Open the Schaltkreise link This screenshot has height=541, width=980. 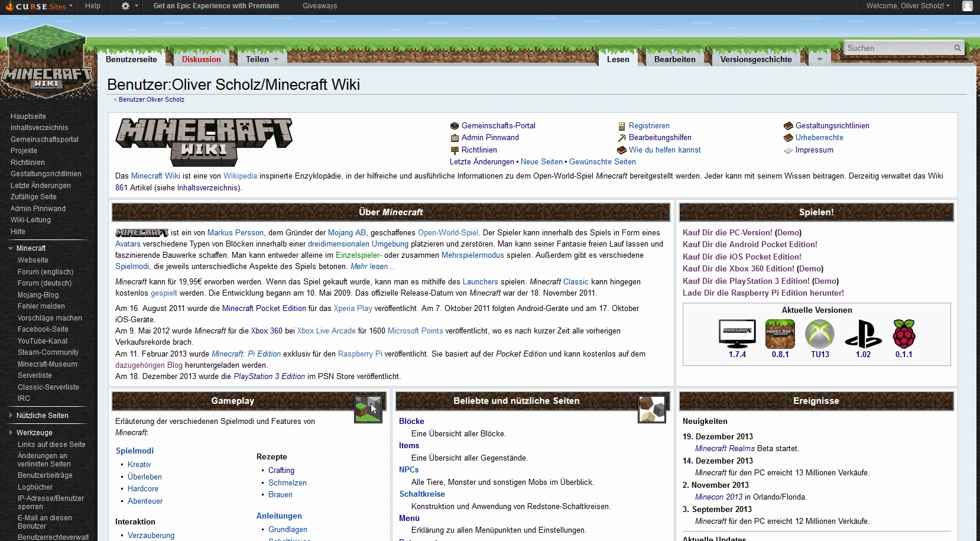[422, 494]
